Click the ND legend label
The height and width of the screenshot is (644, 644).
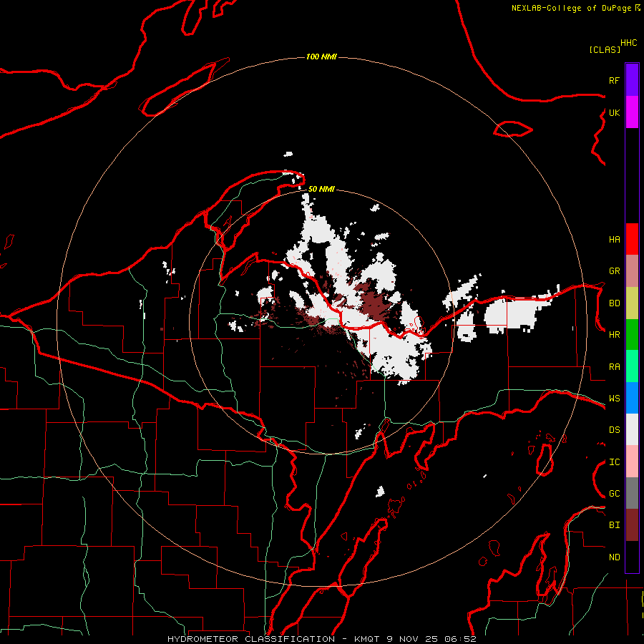tap(614, 557)
